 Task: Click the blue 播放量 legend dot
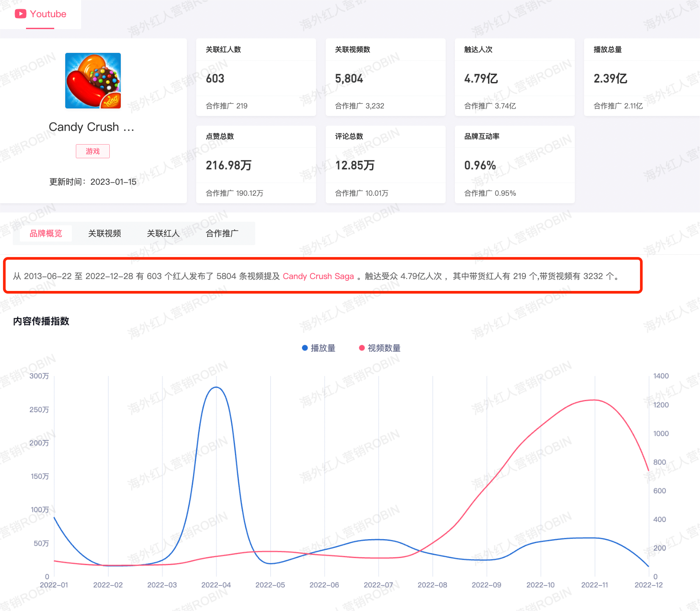(x=305, y=348)
